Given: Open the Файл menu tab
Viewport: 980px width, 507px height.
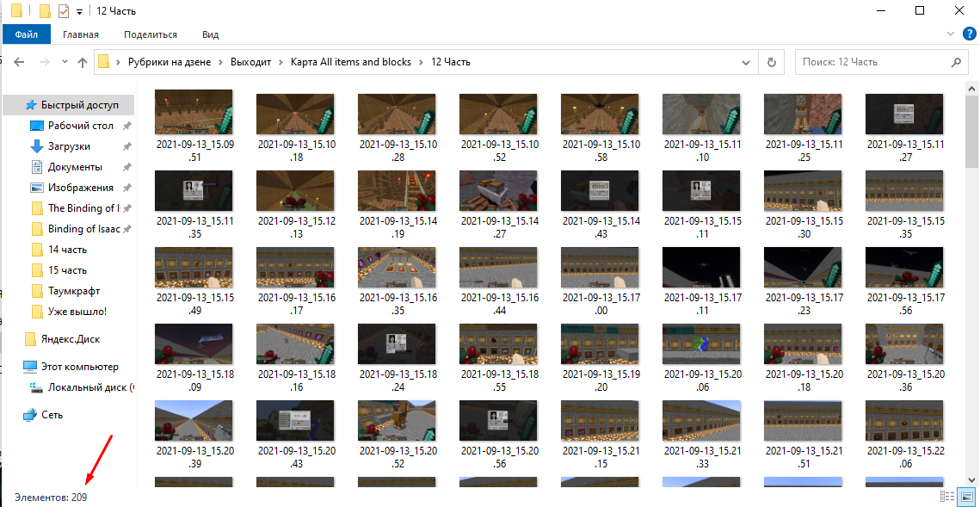Looking at the screenshot, I should click(27, 34).
